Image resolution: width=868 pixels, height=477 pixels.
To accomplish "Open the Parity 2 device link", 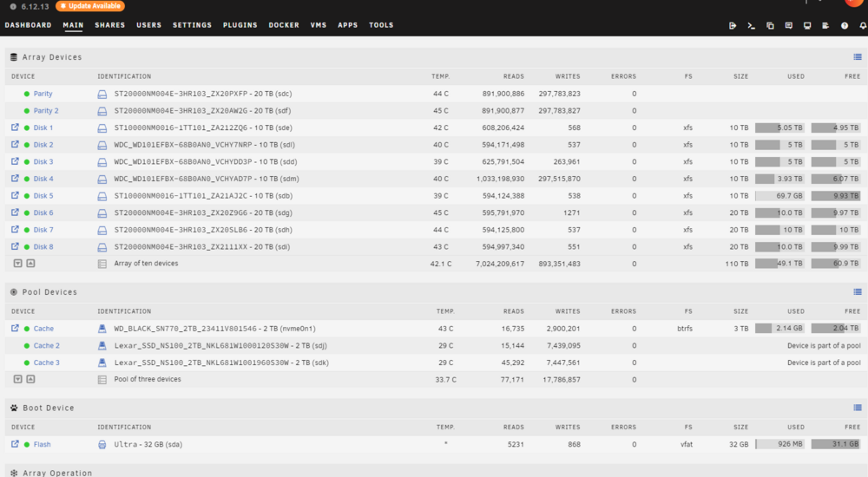I will pyautogui.click(x=46, y=111).
